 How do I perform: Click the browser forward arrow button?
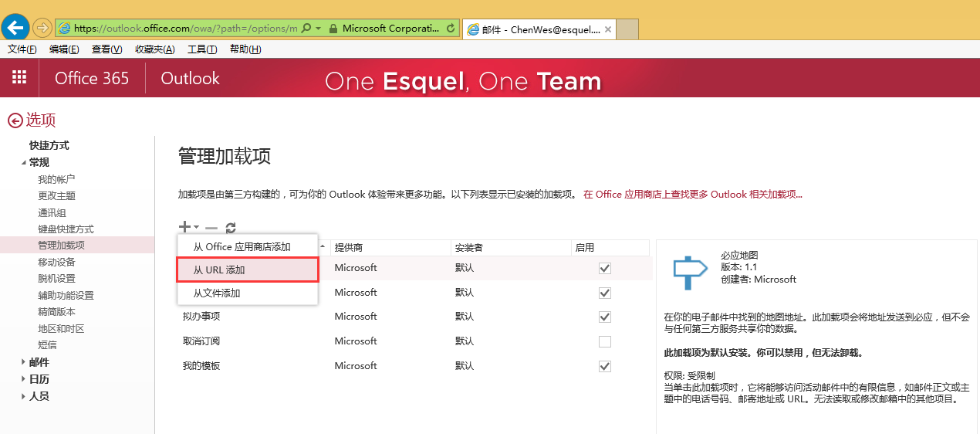pyautogui.click(x=42, y=28)
